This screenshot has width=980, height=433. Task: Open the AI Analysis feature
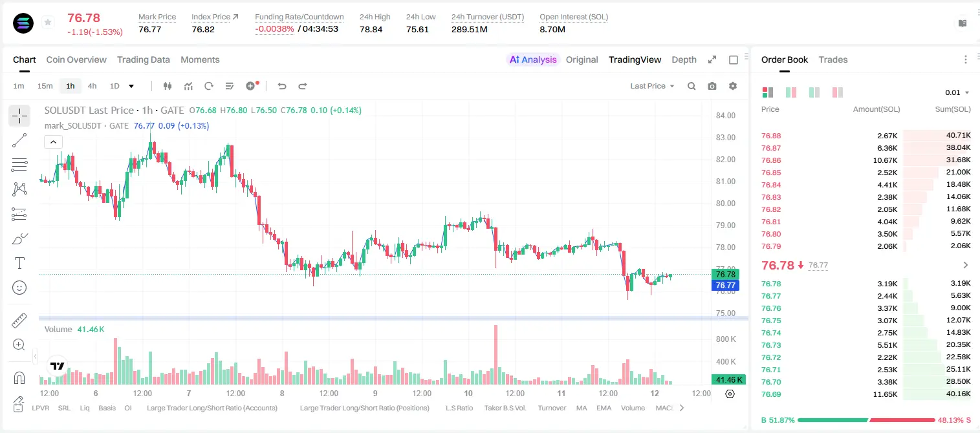533,59
